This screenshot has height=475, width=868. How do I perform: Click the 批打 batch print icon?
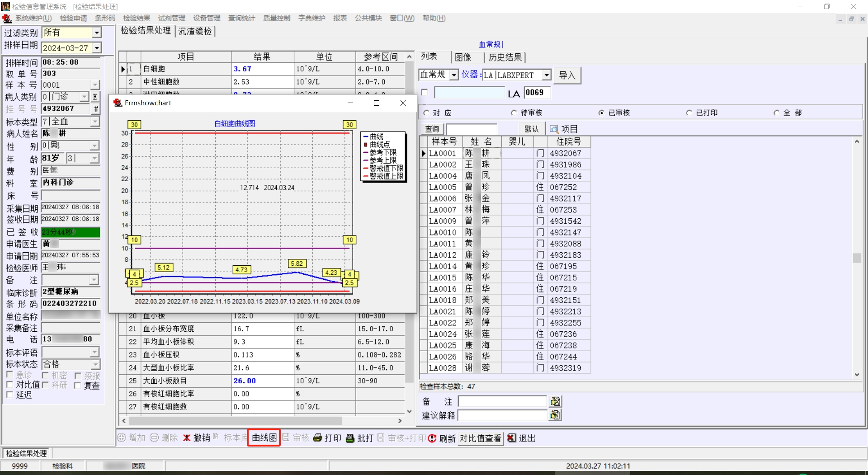350,438
